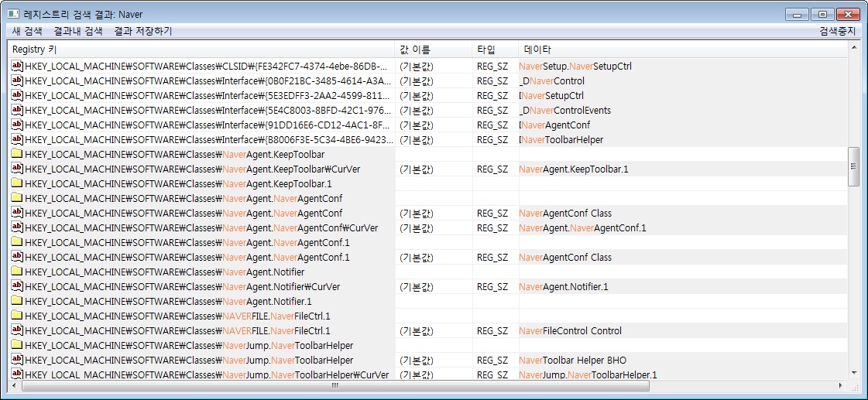This screenshot has height=400, width=868.
Task: Click the string icon of NaverAgent.Notifier\CurVer row
Action: tap(16, 287)
